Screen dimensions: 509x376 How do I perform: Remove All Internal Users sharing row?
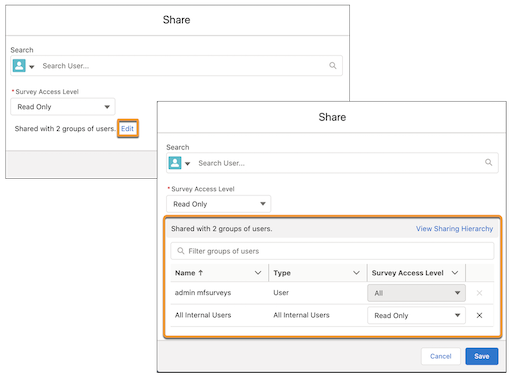pyautogui.click(x=479, y=315)
